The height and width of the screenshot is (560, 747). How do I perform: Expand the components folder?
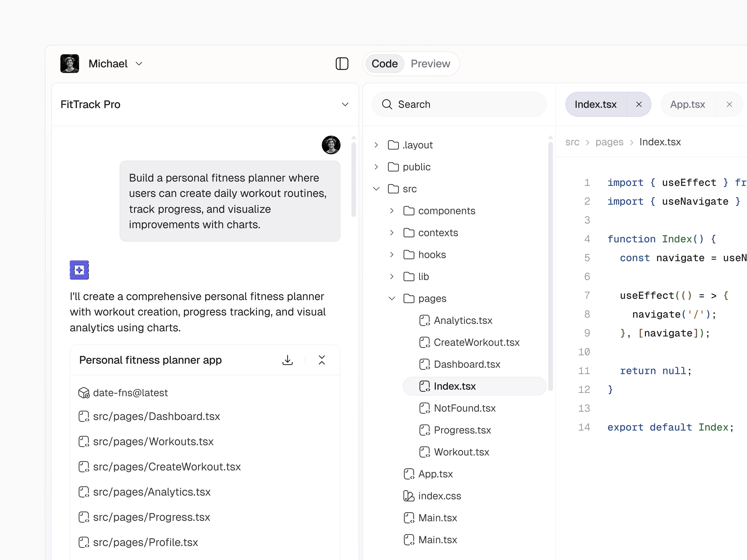point(392,211)
